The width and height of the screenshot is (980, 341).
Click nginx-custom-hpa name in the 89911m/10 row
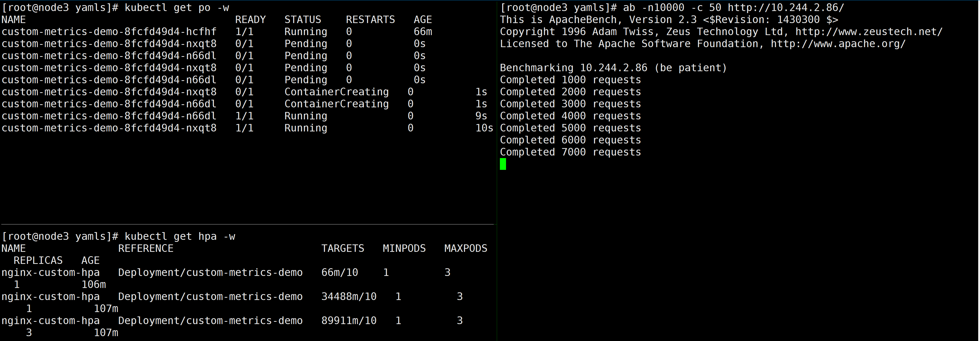pyautogui.click(x=51, y=321)
